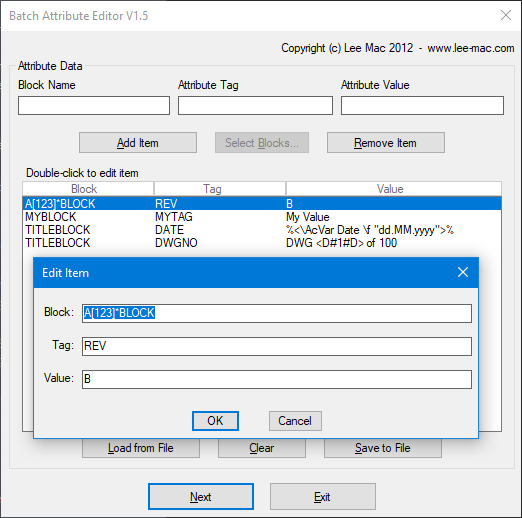Select the MYBLOCK row in the list
Screen dimensions: 522x518
[262, 217]
